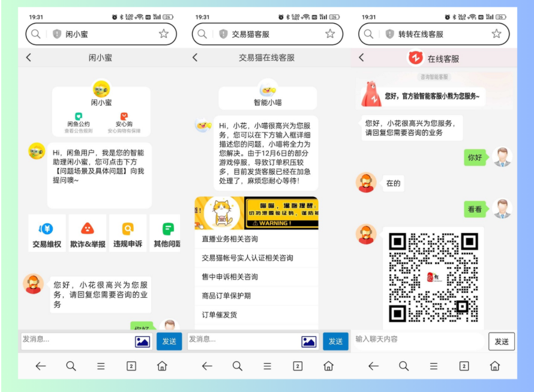Click the 违规申诉 magnifier icon
The height and width of the screenshot is (392, 534).
[127, 229]
